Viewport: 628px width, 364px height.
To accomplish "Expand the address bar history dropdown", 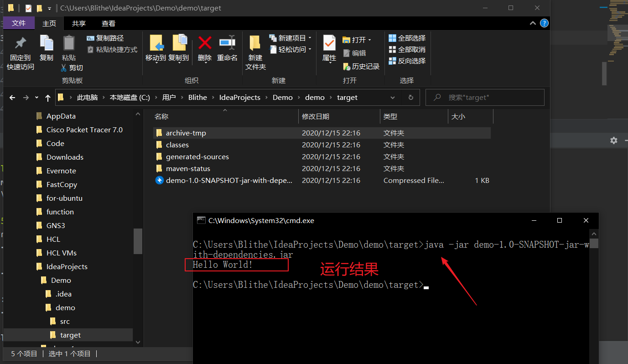I will pos(393,98).
